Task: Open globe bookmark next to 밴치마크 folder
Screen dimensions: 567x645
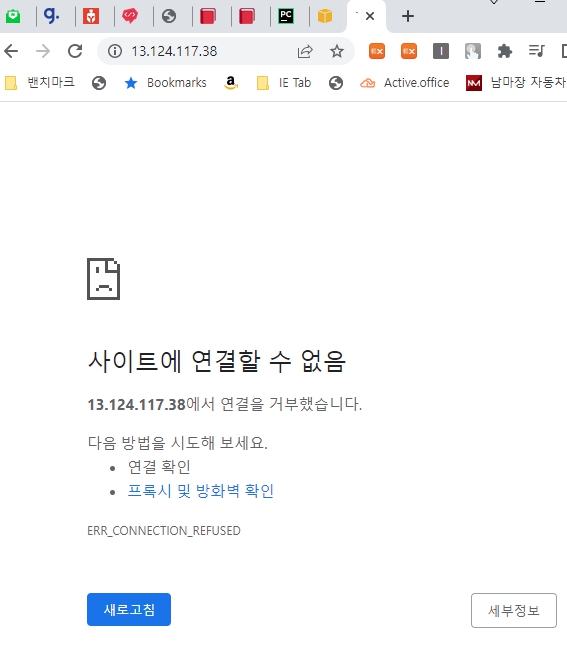Action: coord(99,83)
